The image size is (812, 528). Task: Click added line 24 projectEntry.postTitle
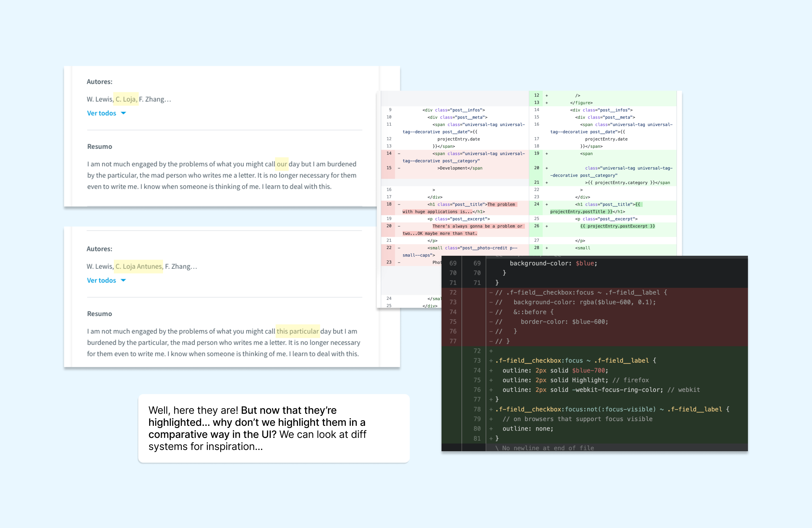[603, 208]
